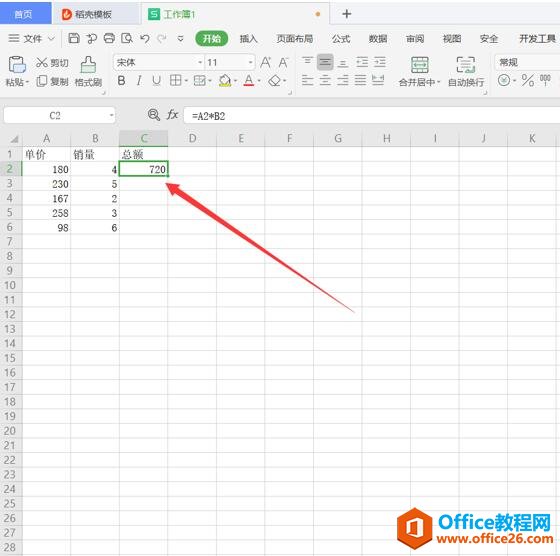The height and width of the screenshot is (556, 560).
Task: Click the Paste clipboard icon
Action: (x=17, y=65)
